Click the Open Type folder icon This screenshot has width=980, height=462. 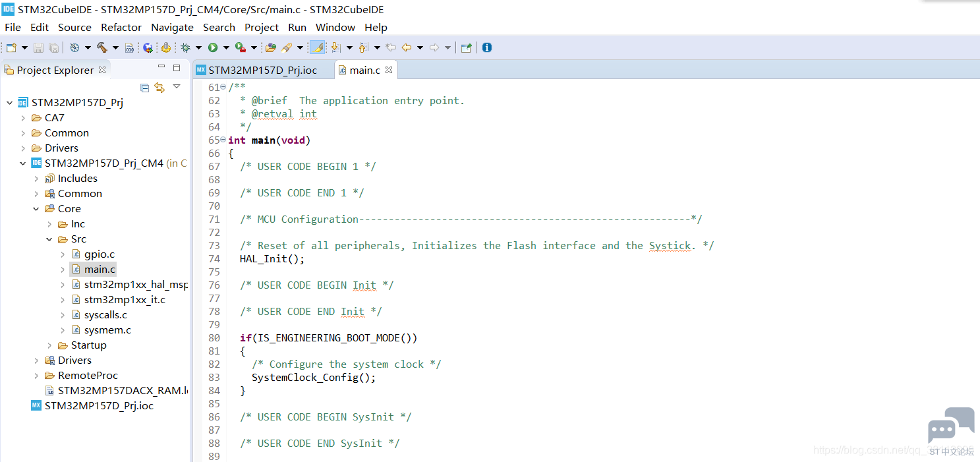click(x=271, y=47)
